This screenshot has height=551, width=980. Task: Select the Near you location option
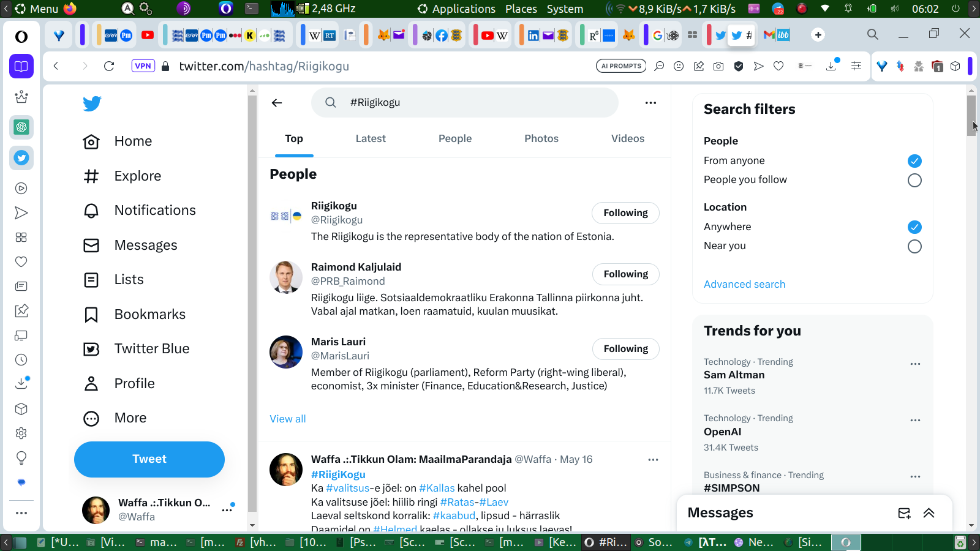[x=914, y=246]
